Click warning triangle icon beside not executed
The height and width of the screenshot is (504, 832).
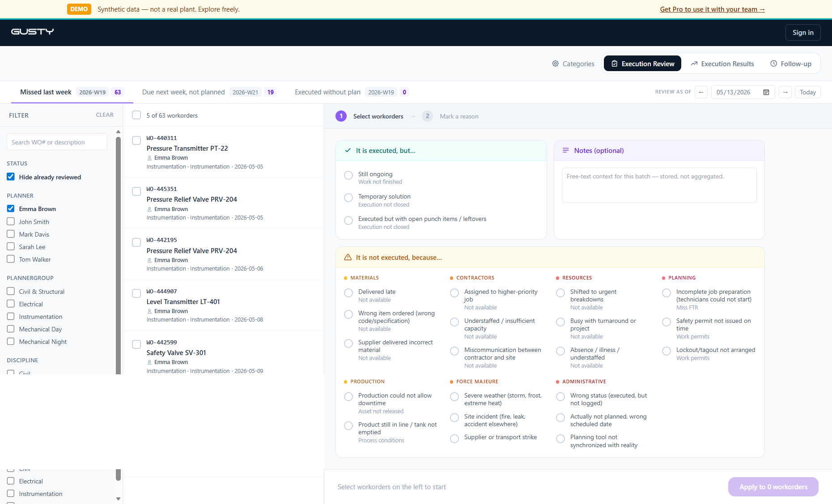point(348,257)
